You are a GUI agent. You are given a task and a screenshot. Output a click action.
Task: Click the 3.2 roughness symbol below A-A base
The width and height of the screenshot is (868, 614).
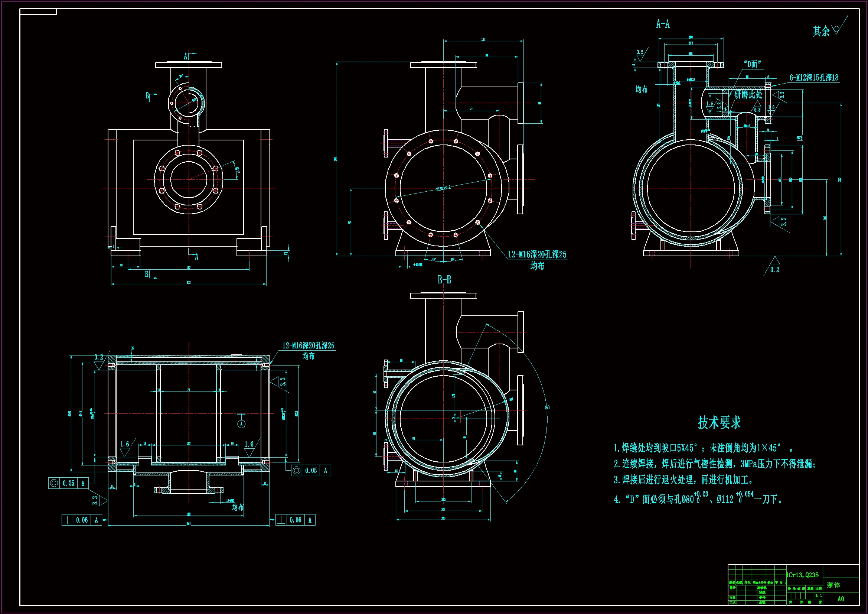pos(774,266)
